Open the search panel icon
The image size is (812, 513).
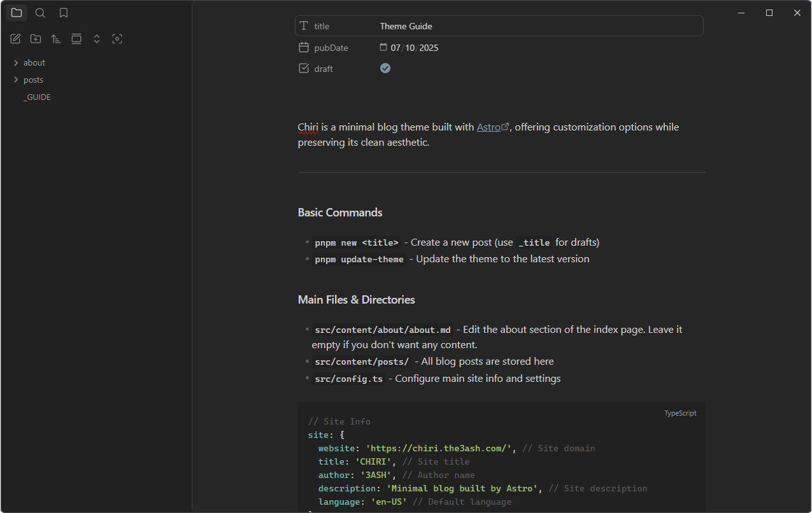tap(40, 13)
